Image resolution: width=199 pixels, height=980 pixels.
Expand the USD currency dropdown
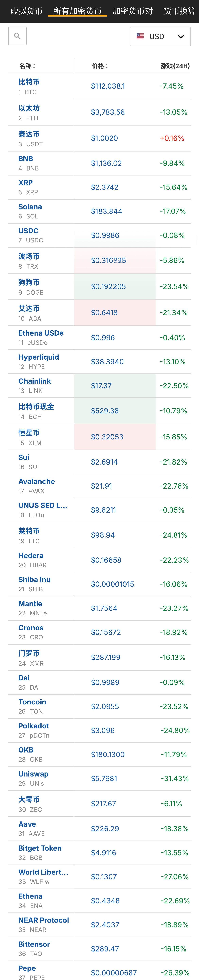point(160,36)
